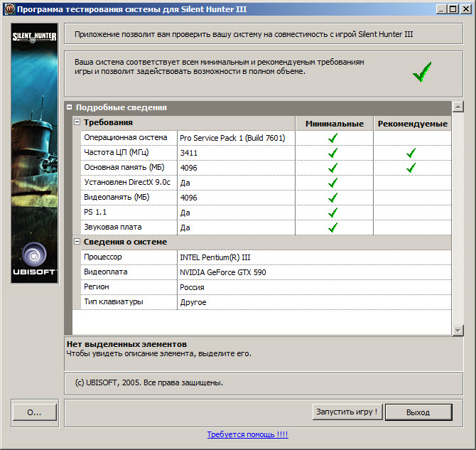The image size is (476, 450).
Task: Click the minimum checkmark for DirectX 9.0c
Action: 333,183
